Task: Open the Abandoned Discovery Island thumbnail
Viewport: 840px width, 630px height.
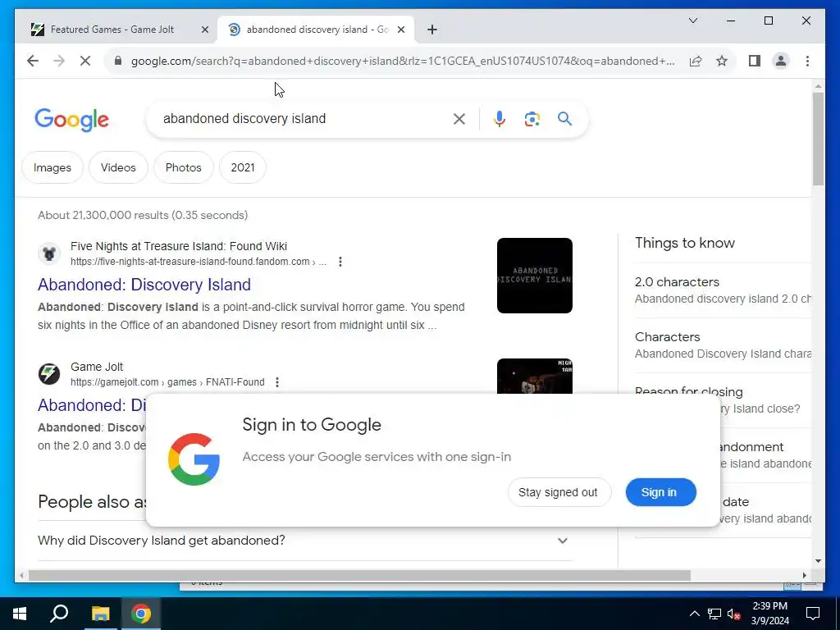Action: tap(535, 276)
